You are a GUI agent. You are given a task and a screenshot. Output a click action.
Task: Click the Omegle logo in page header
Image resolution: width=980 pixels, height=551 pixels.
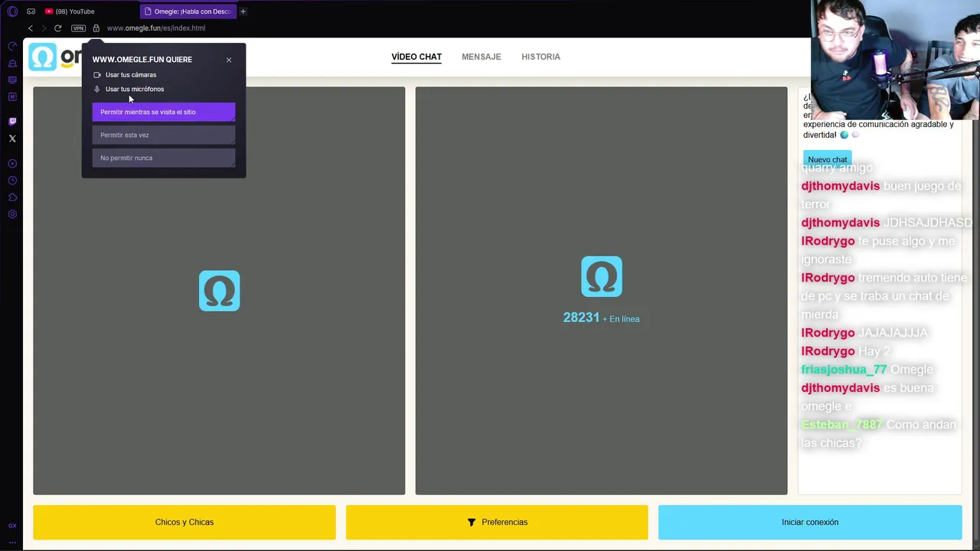(x=55, y=57)
